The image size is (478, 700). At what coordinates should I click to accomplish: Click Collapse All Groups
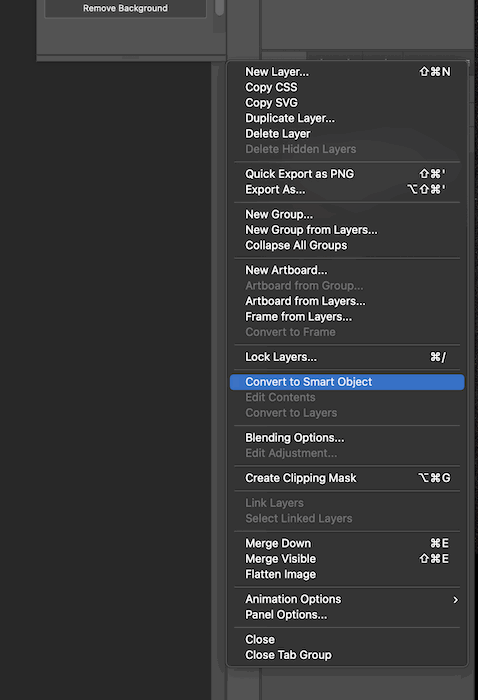[347, 246]
